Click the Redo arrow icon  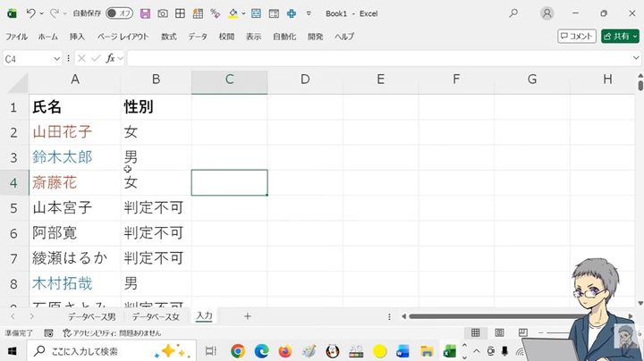coord(54,13)
